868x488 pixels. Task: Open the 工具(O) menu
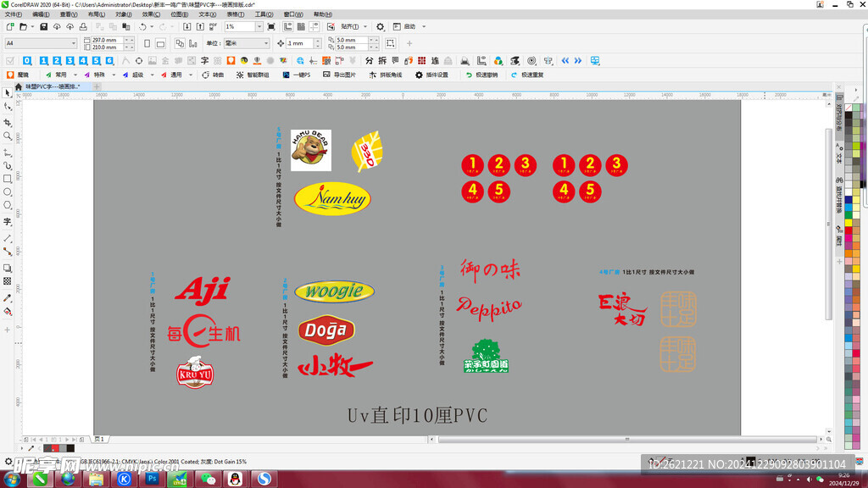pos(264,14)
